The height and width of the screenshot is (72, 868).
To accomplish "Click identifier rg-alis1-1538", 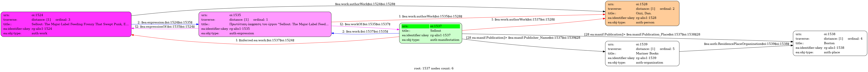I will point(834,48).
